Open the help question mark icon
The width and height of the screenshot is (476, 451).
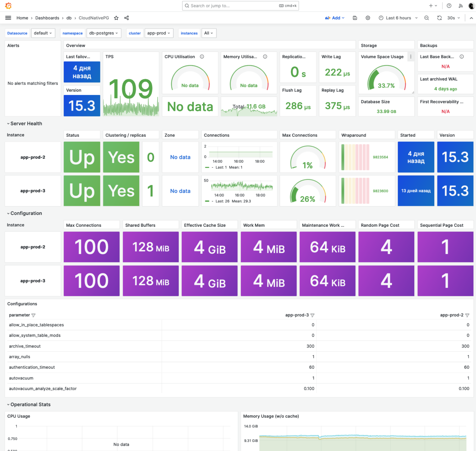click(x=449, y=5)
